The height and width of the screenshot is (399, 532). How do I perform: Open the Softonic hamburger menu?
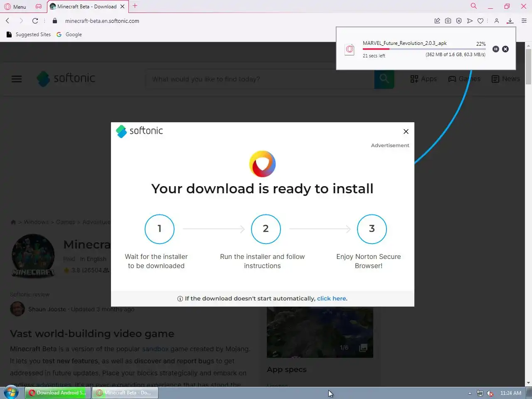coord(17,79)
